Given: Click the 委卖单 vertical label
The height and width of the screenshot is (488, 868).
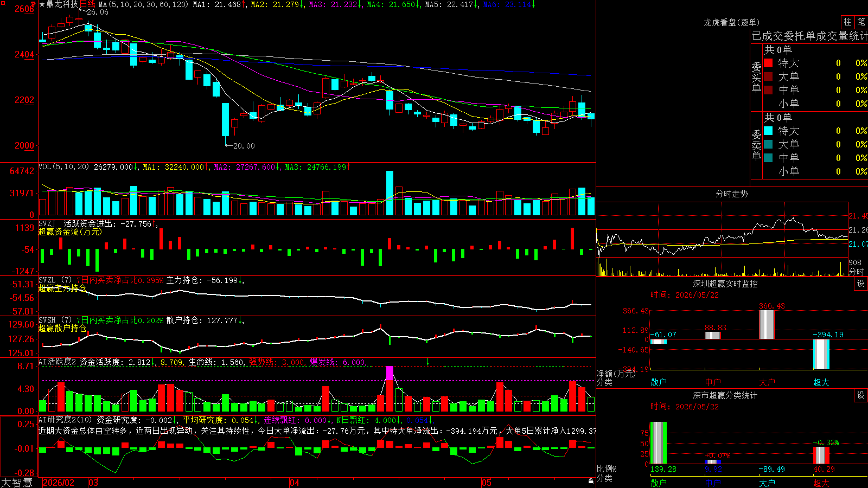Looking at the screenshot, I should (756, 145).
